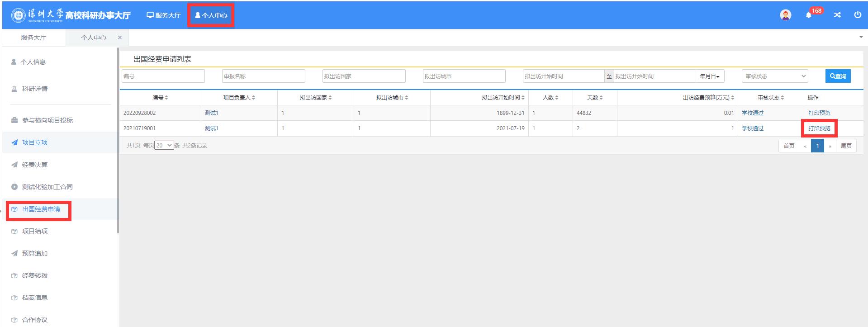Viewport: 868px width, 327px height.
Task: Click the sort arrows on 编号 column
Action: pos(166,98)
